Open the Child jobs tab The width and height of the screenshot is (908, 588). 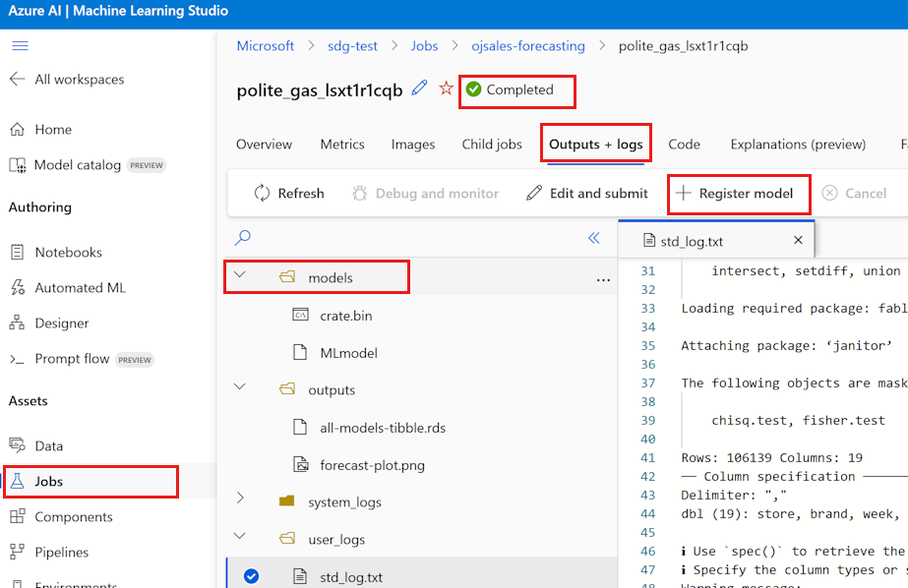pos(492,145)
